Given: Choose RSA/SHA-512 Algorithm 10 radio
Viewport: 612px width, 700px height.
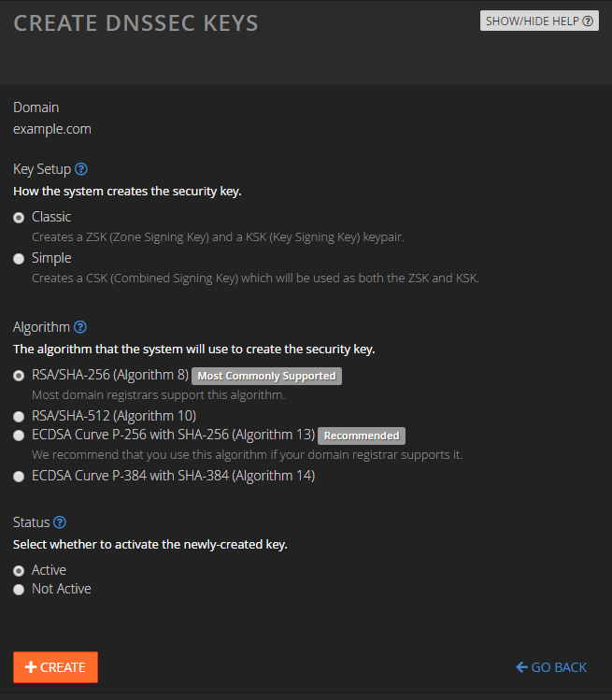Looking at the screenshot, I should (19, 417).
